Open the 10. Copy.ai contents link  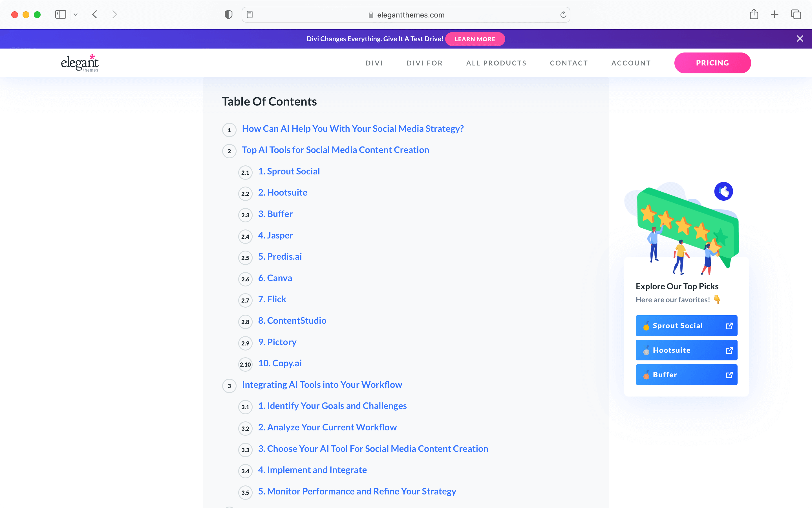point(280,363)
